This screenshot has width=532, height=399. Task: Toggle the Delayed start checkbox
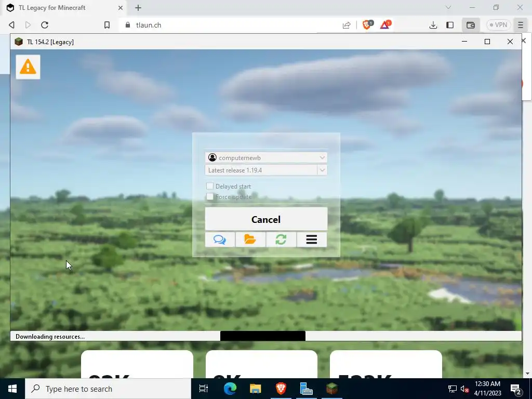(x=210, y=186)
